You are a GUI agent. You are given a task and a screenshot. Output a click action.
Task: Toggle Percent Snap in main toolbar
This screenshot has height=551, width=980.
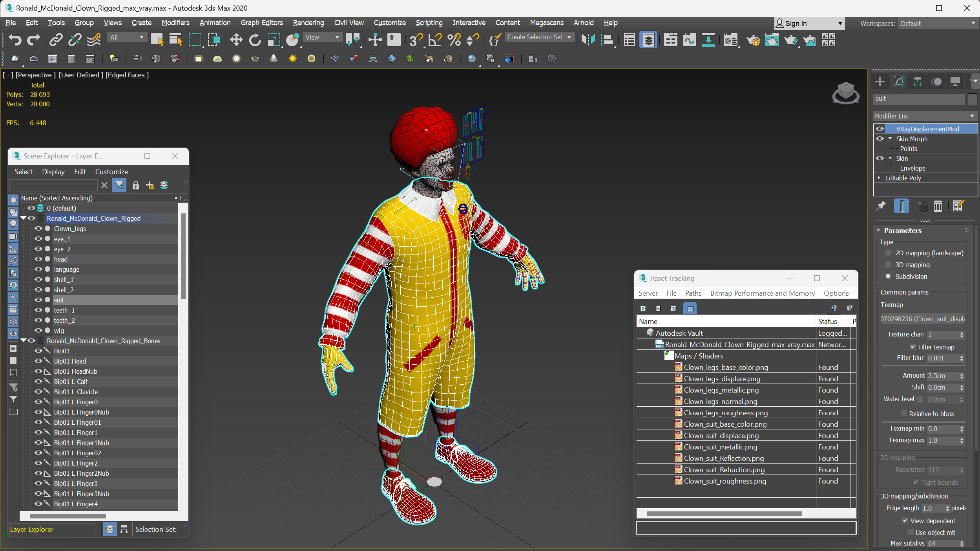tap(454, 40)
